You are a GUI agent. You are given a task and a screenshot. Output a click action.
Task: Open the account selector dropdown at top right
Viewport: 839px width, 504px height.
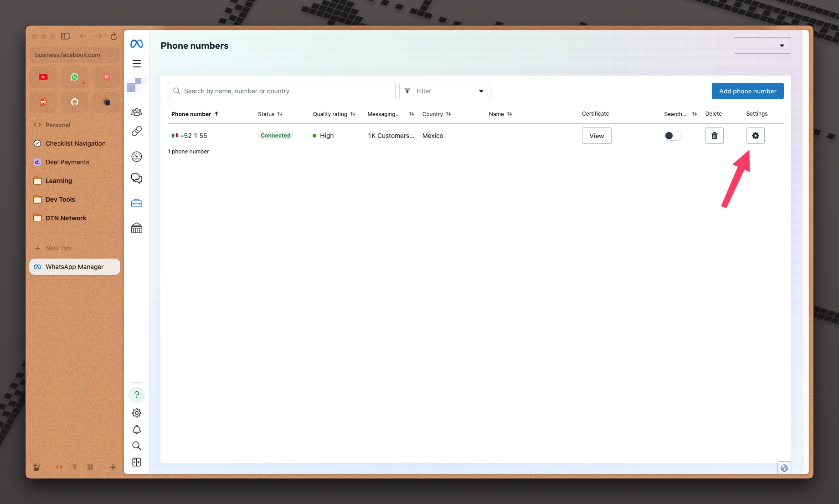coord(762,46)
